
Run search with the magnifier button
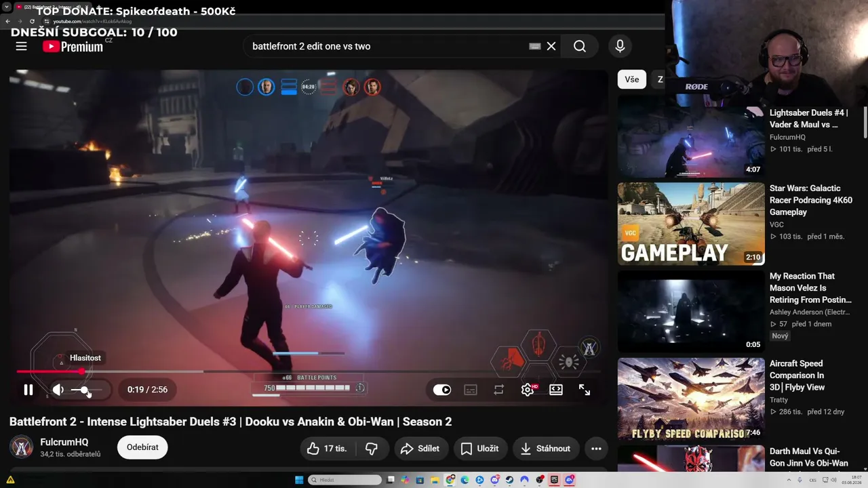tap(580, 46)
